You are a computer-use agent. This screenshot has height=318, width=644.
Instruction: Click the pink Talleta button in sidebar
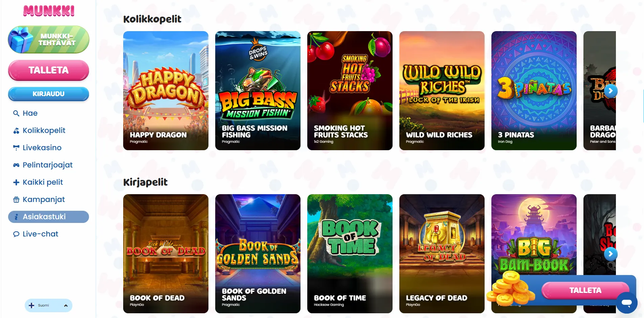48,70
